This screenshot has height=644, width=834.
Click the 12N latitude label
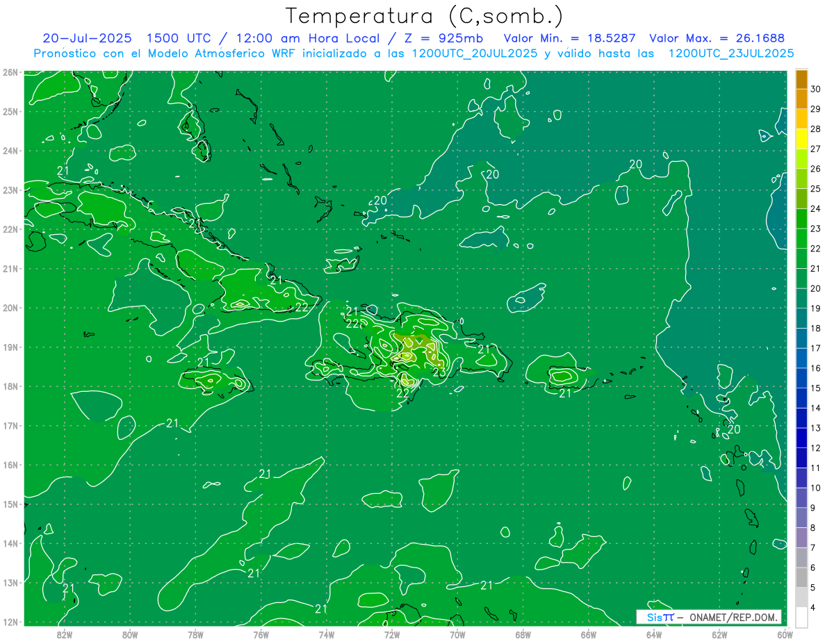pyautogui.click(x=10, y=622)
